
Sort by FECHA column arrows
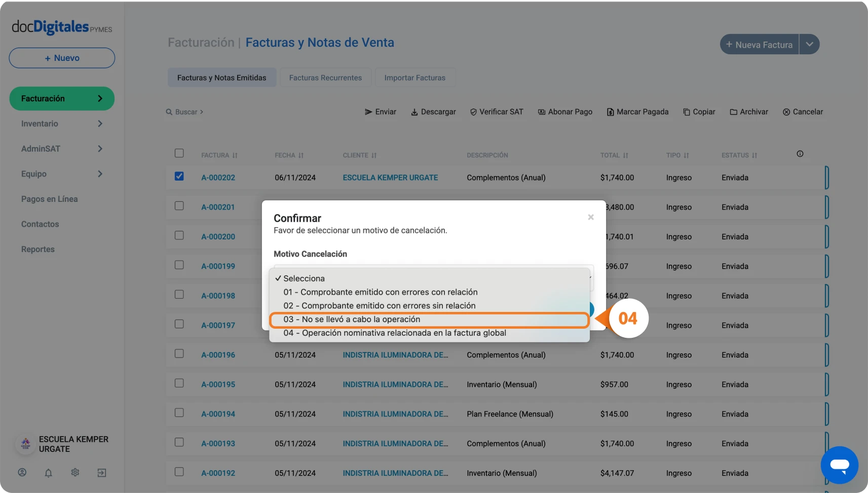point(301,156)
